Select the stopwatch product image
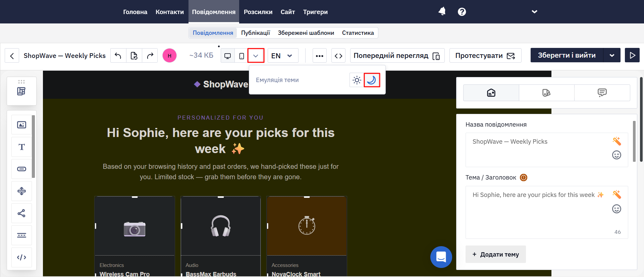Viewport: 644px width, 277px height. tap(307, 226)
